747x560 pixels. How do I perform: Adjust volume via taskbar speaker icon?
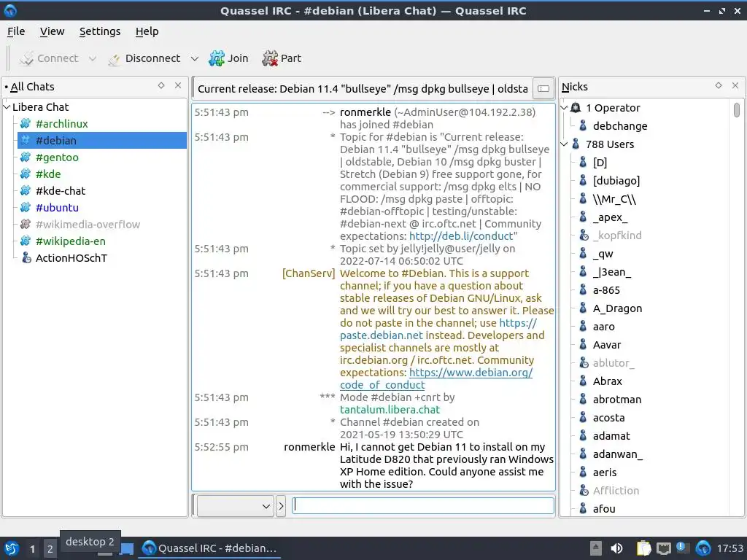616,548
